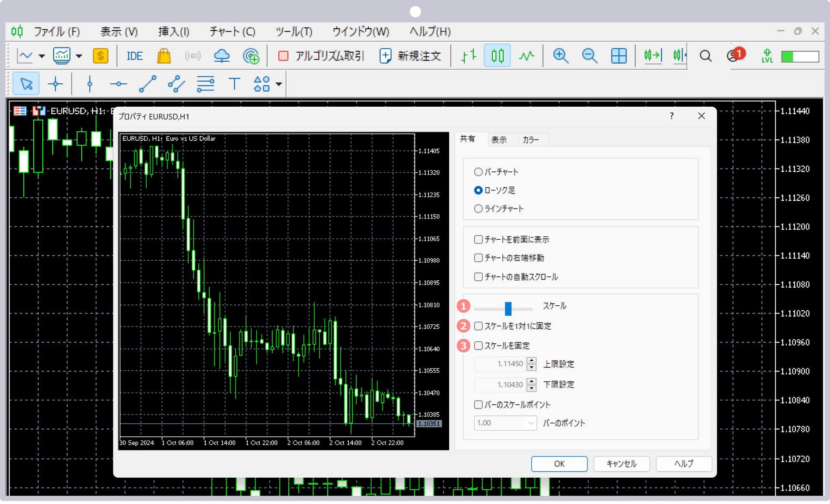Increase 上限設定 with up stepper arrow

[x=532, y=360]
